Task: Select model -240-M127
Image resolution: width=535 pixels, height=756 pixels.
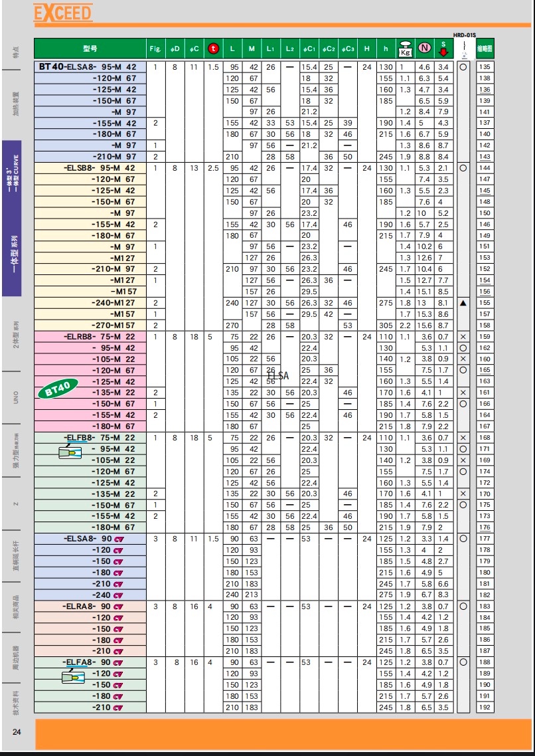Action: point(90,303)
